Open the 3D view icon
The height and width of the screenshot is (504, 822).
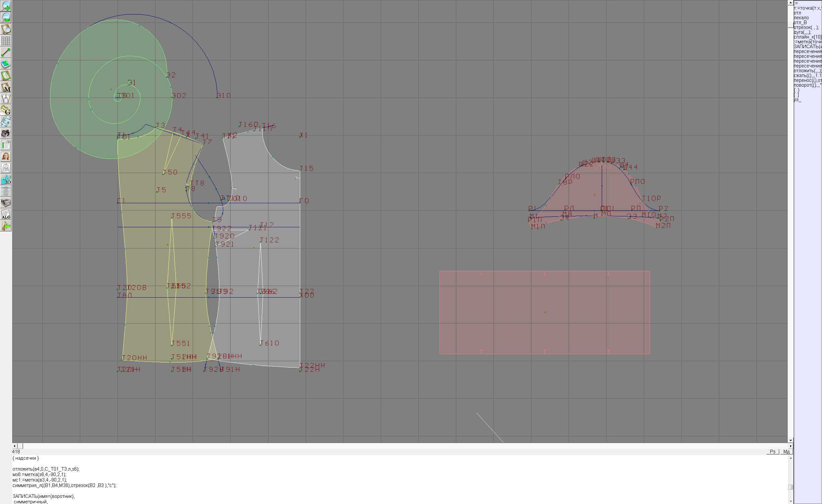[6, 180]
